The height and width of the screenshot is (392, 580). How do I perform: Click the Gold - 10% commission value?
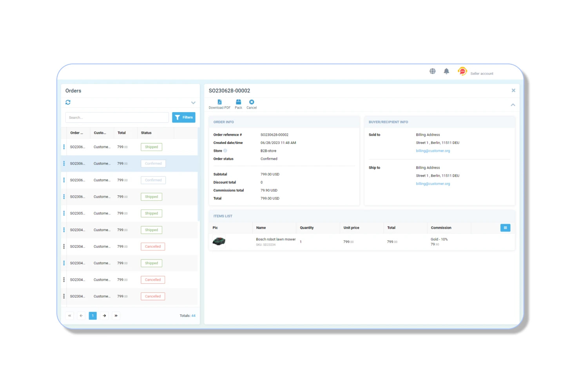tap(439, 240)
